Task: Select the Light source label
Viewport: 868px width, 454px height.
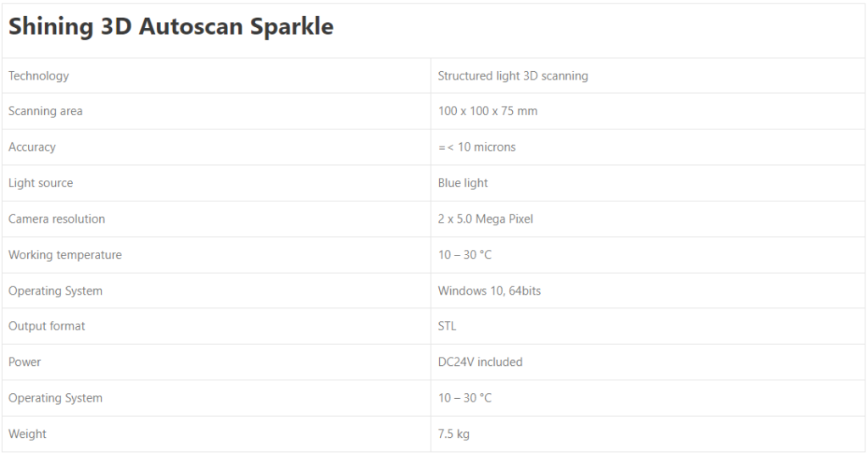Action: coord(41,183)
